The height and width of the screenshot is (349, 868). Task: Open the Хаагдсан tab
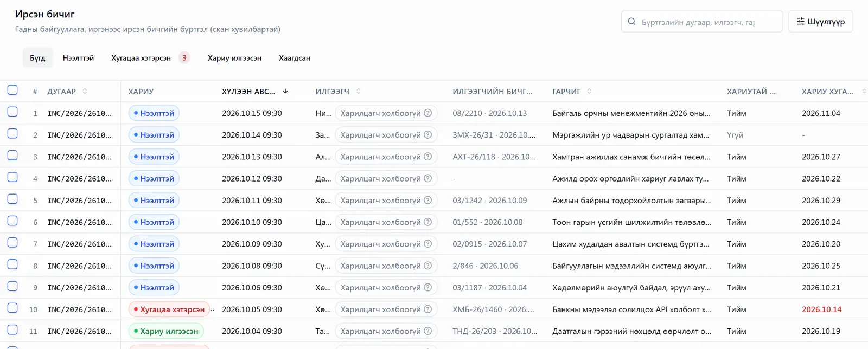295,58
